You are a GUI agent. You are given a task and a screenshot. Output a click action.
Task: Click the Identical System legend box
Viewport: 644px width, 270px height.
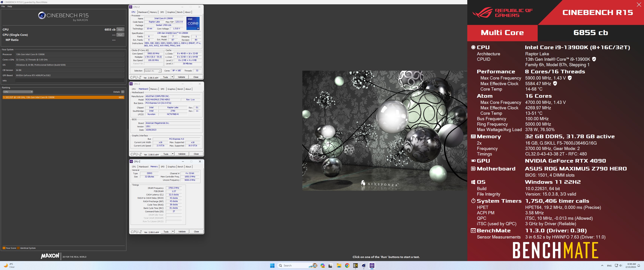(18, 248)
